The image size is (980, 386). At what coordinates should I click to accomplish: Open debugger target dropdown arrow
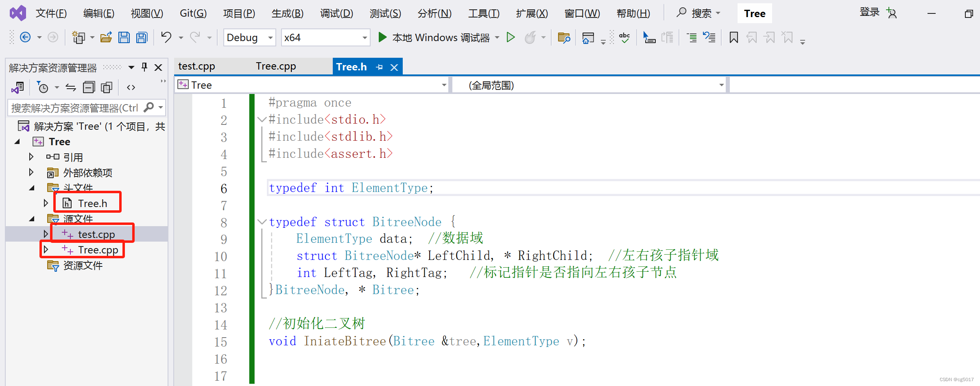coord(497,37)
